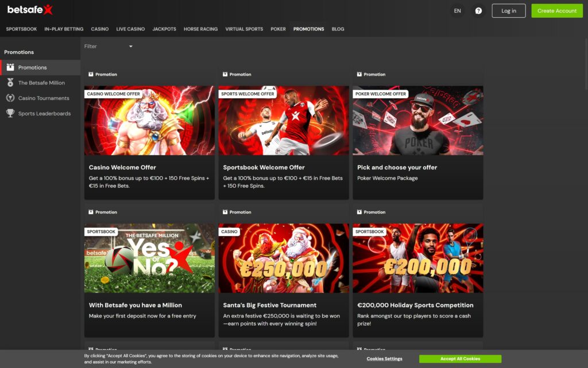The width and height of the screenshot is (588, 368).
Task: Click the Sports Leaderboards trophy icon
Action: (x=11, y=113)
